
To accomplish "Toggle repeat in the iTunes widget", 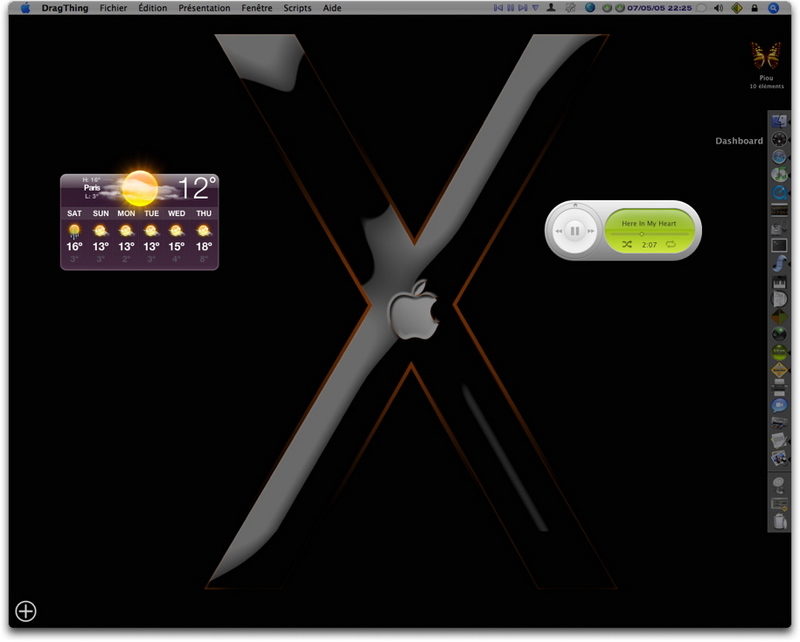I will (671, 245).
